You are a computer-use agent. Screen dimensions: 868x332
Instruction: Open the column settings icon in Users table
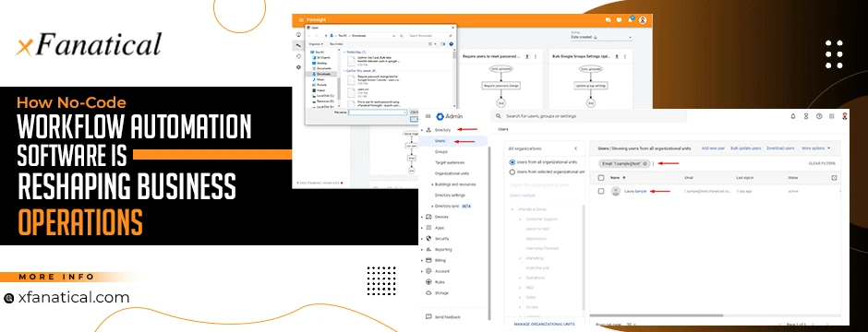[834, 177]
